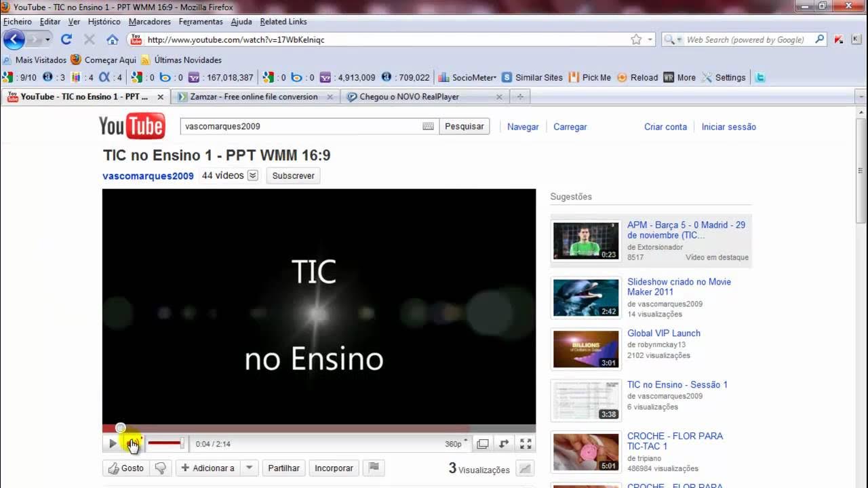Viewport: 868px width, 488px height.
Task: Open the Criar conta link
Action: [665, 127]
